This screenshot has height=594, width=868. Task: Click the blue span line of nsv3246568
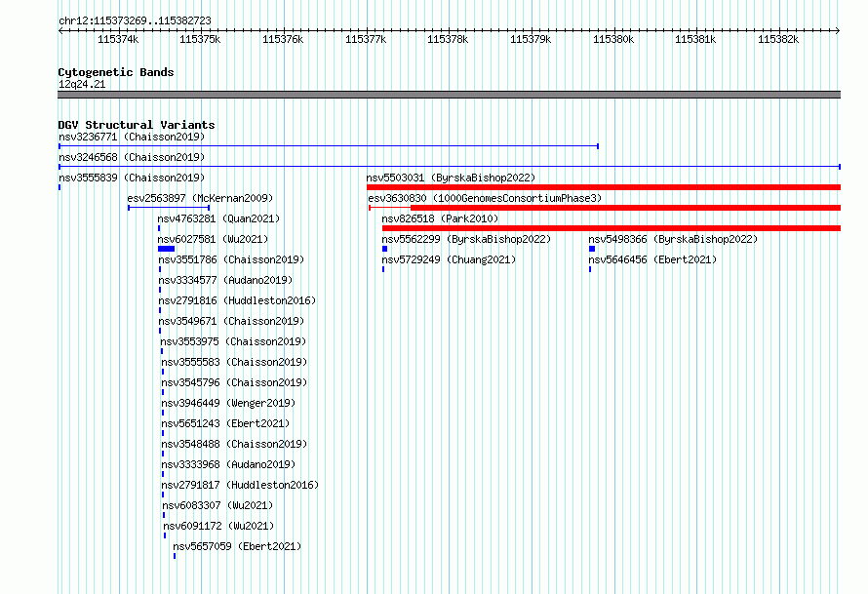[x=450, y=167]
